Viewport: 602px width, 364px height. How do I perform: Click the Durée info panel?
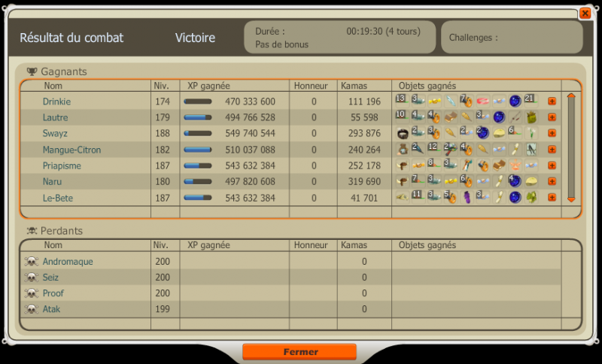click(x=340, y=37)
